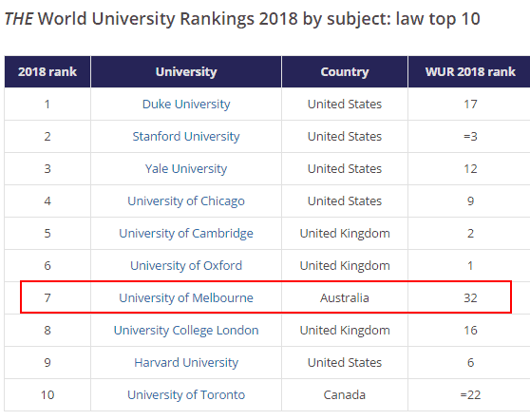Click the =3 WUR rank cell
Screen dimensions: 530x420
(x=470, y=137)
